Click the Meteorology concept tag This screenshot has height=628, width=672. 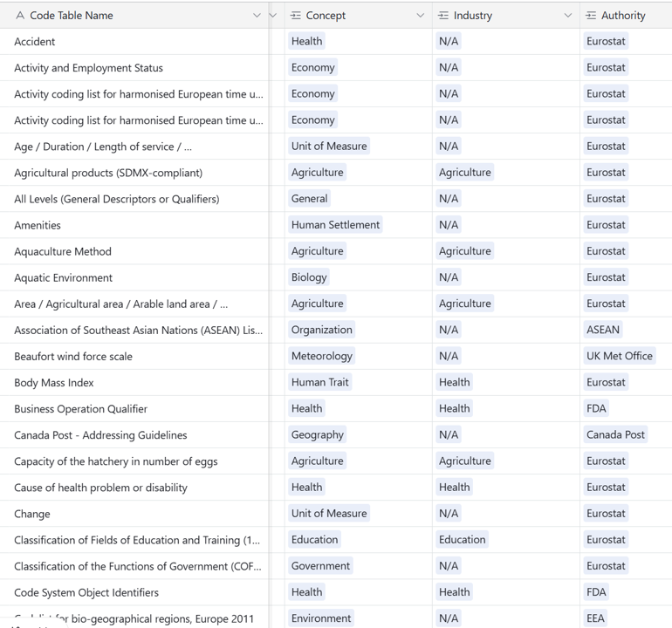(322, 356)
